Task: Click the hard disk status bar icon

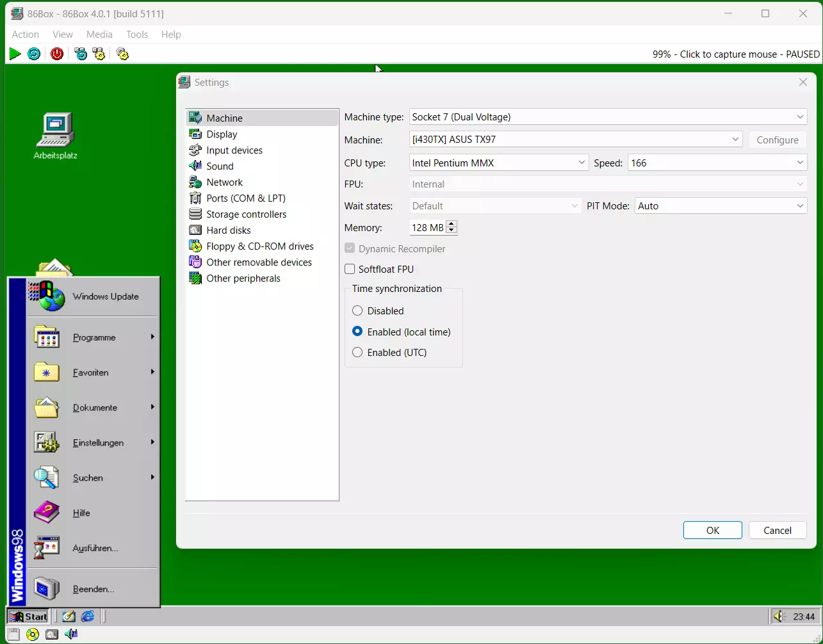Action: (52, 634)
